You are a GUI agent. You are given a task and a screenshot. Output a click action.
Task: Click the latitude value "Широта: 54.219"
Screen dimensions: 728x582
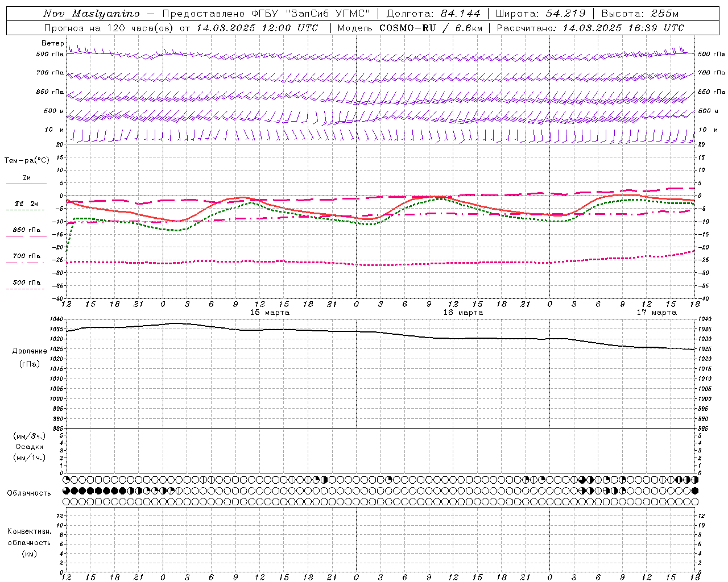[541, 14]
